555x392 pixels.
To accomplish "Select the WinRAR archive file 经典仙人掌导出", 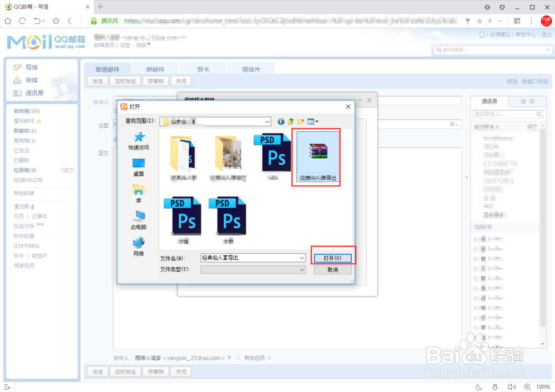I will (317, 156).
